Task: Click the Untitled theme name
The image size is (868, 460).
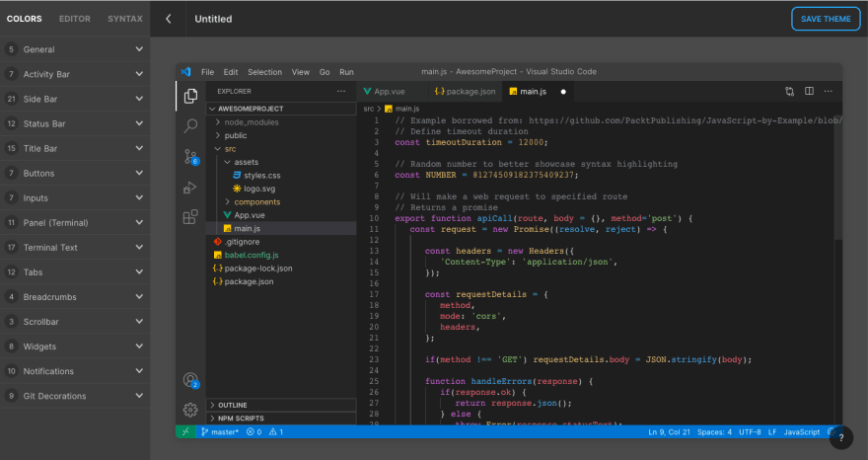Action: pos(213,19)
